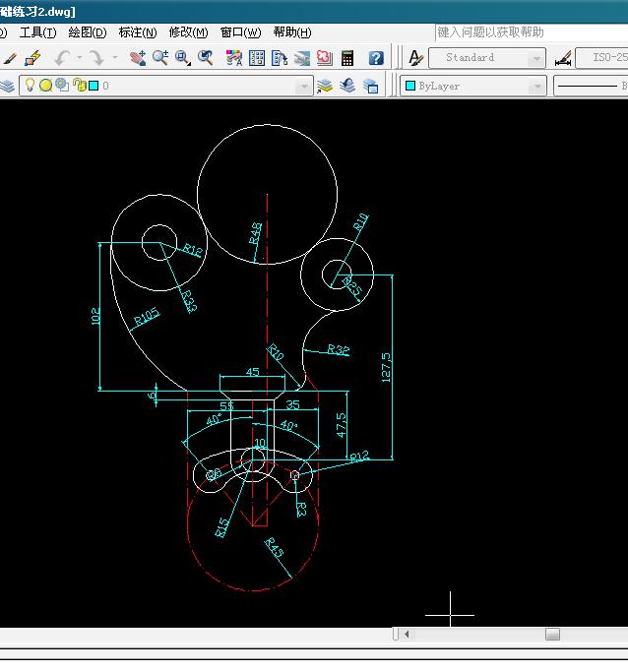The width and height of the screenshot is (628, 672).
Task: Activate the Zoom Realtime magnifier tool
Action: tap(160, 58)
